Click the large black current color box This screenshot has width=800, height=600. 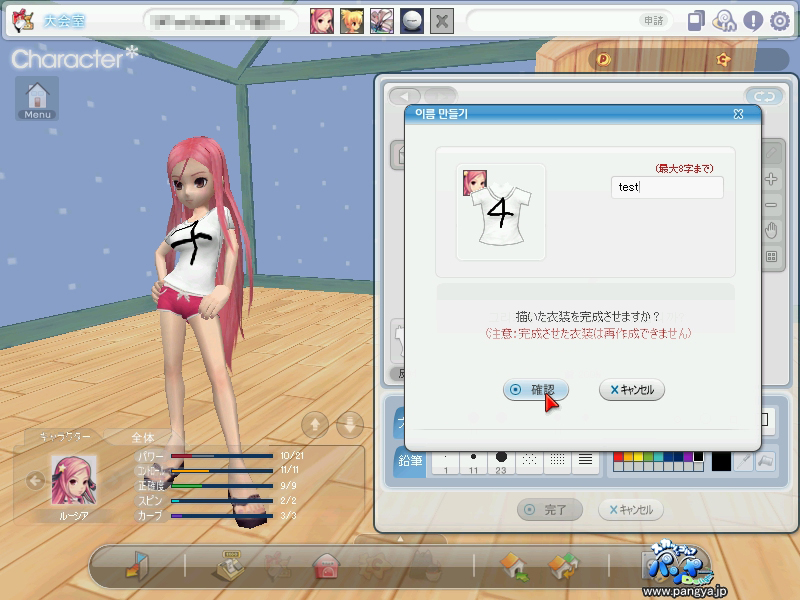point(721,462)
